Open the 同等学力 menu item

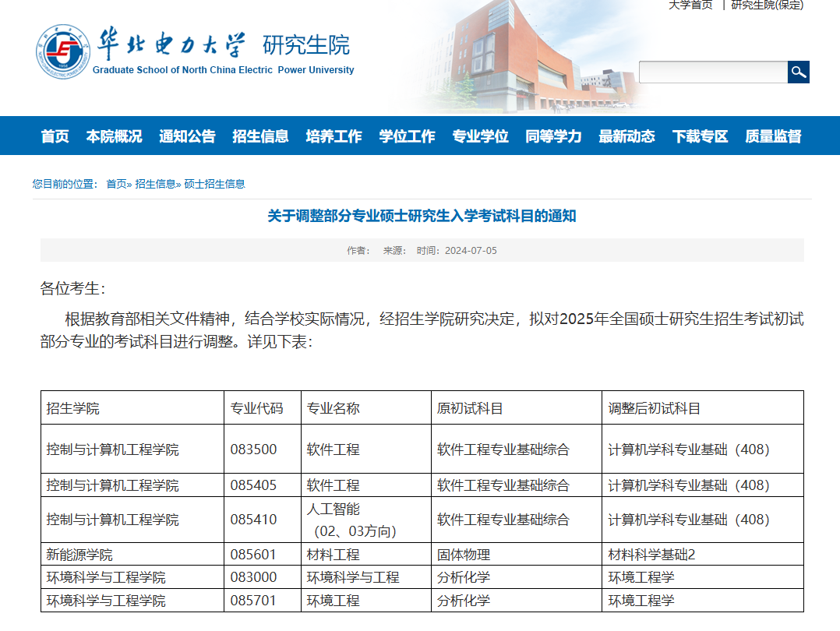pos(553,136)
